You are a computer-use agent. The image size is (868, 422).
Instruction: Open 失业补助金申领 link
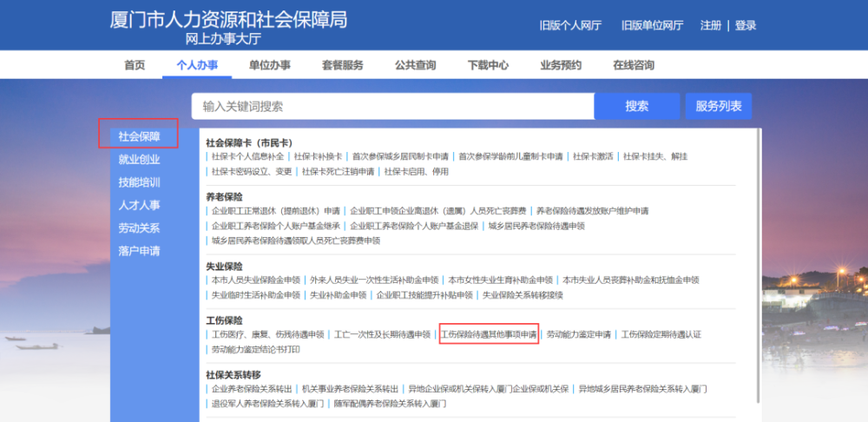point(339,295)
